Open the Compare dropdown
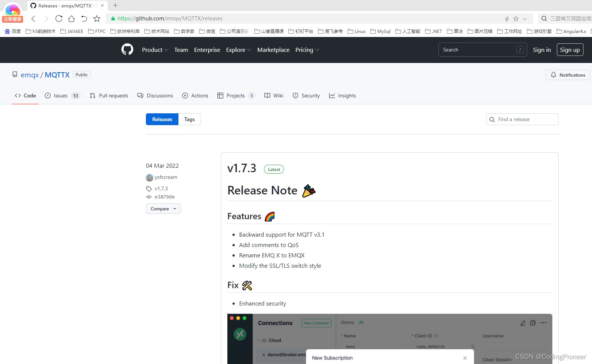 [x=163, y=209]
